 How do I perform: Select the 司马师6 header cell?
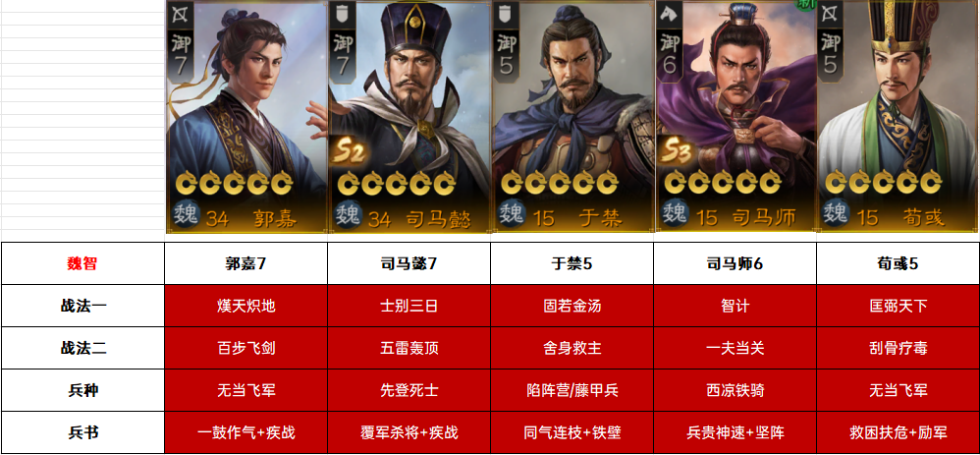click(x=735, y=263)
